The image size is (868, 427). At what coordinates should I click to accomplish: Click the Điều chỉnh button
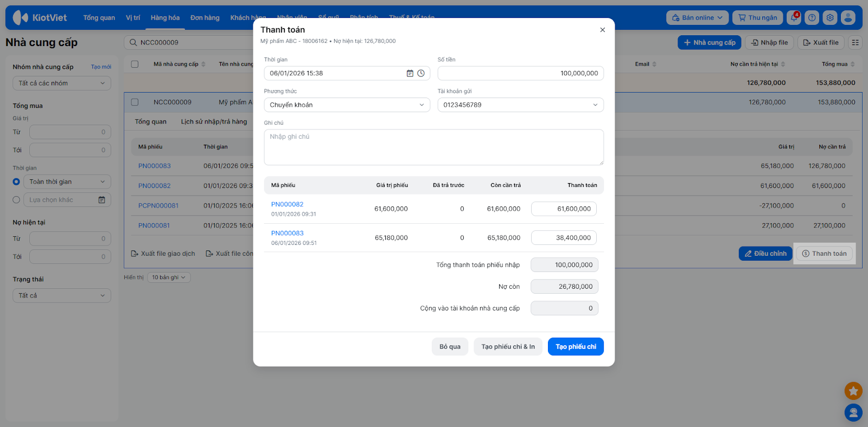pyautogui.click(x=765, y=254)
